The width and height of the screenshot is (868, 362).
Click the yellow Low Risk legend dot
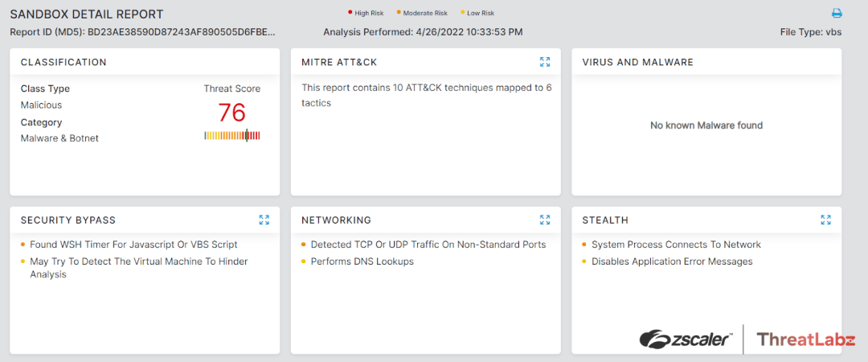[462, 13]
